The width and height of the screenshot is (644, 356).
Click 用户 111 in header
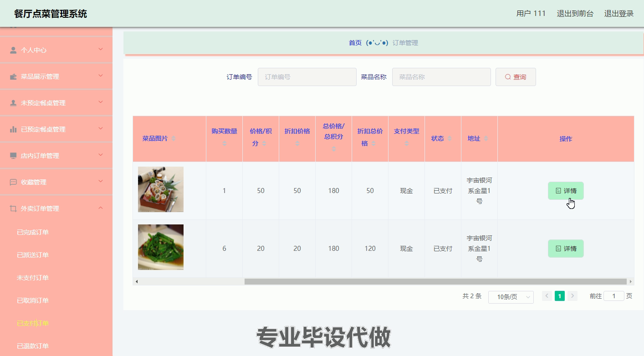point(531,14)
